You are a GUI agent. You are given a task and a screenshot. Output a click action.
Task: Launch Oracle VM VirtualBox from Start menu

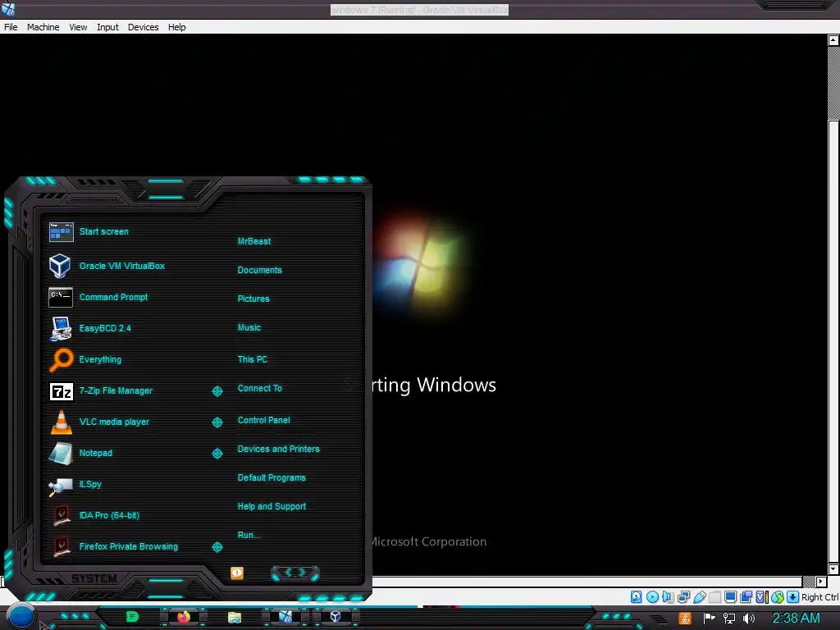(x=106, y=266)
